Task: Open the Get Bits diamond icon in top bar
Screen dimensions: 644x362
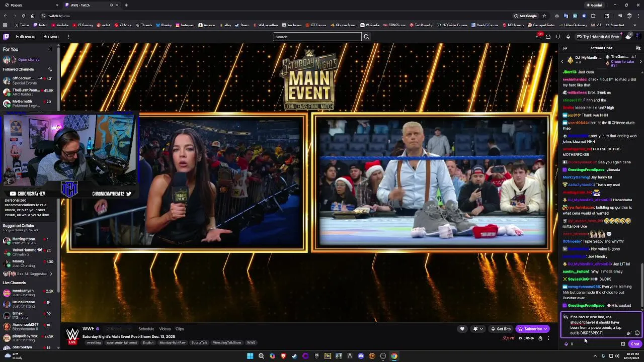Action: click(568, 37)
